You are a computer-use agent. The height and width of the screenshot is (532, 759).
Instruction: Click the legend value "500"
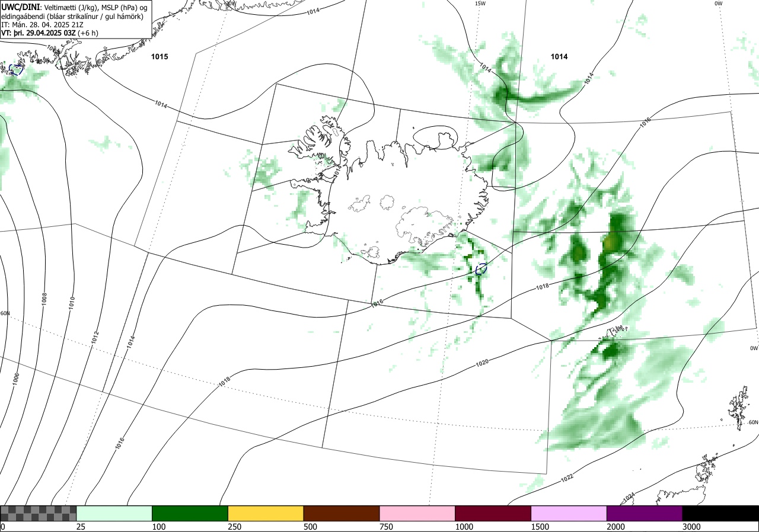(311, 527)
